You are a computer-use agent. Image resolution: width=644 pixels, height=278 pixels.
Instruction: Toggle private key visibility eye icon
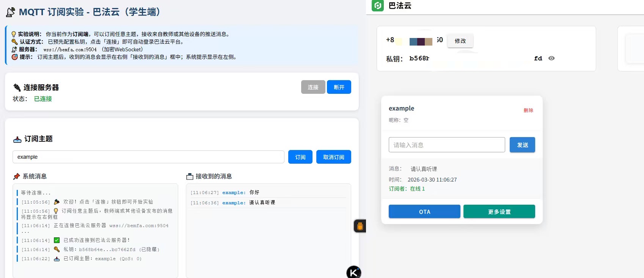coord(551,58)
